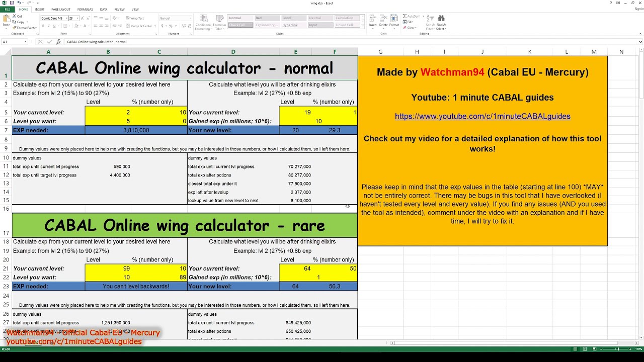The width and height of the screenshot is (644, 362).
Task: Activate the Format Painter brush
Action: (25, 28)
